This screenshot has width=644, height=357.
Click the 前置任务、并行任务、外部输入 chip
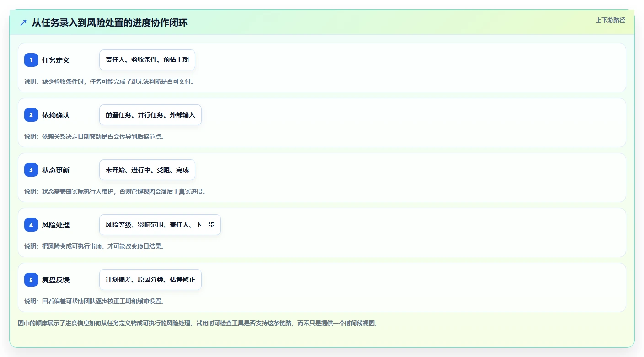click(x=150, y=115)
